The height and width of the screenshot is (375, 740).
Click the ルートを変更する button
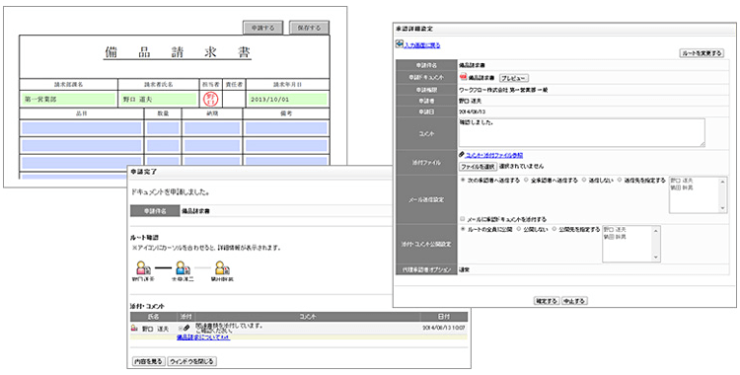tap(701, 53)
